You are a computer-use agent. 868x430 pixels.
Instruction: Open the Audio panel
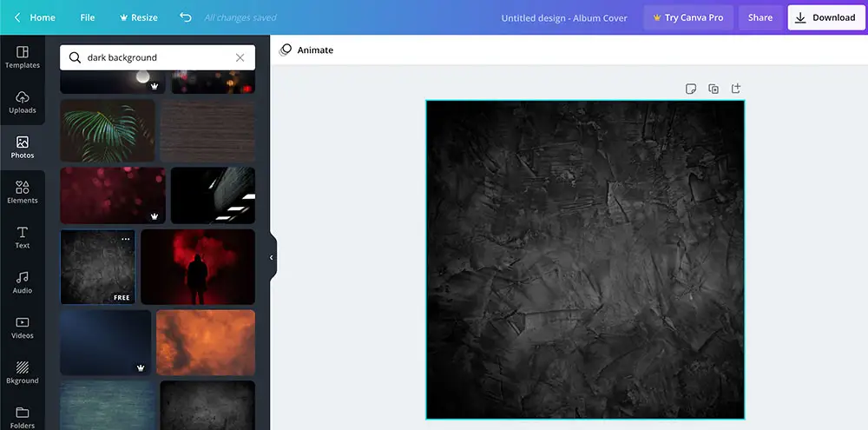(23, 282)
